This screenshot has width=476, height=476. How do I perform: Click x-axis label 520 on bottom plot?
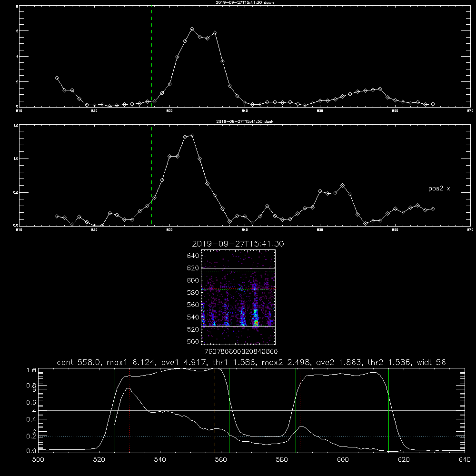click(x=99, y=460)
